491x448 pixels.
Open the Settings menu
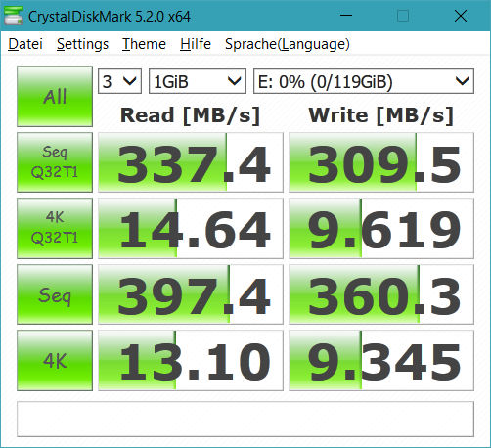pyautogui.click(x=82, y=44)
